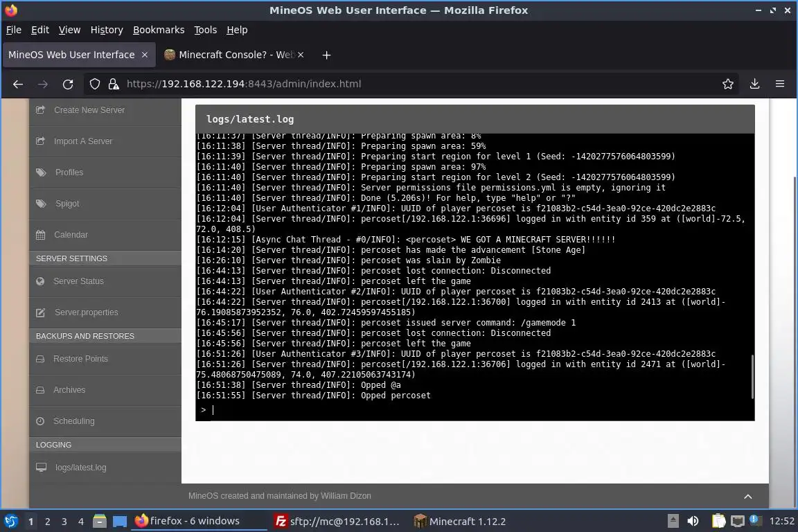
Task: Open the Import A Server page
Action: pyautogui.click(x=105, y=141)
